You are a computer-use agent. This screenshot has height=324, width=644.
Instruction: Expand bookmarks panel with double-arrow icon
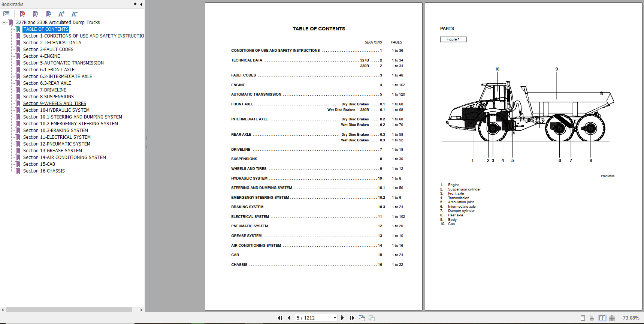pos(135,4)
